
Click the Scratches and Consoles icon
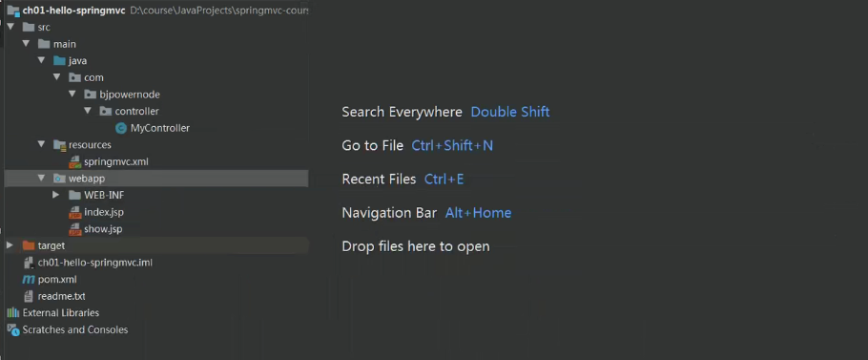point(12,329)
